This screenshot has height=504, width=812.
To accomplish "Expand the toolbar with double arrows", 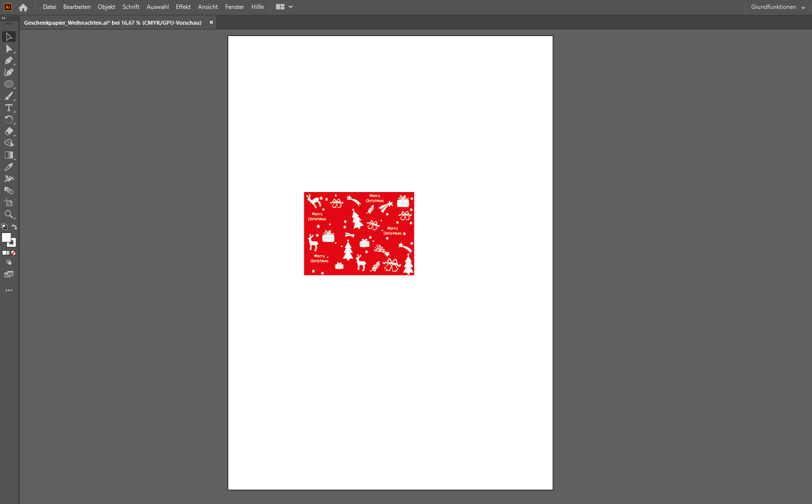I will tap(4, 18).
